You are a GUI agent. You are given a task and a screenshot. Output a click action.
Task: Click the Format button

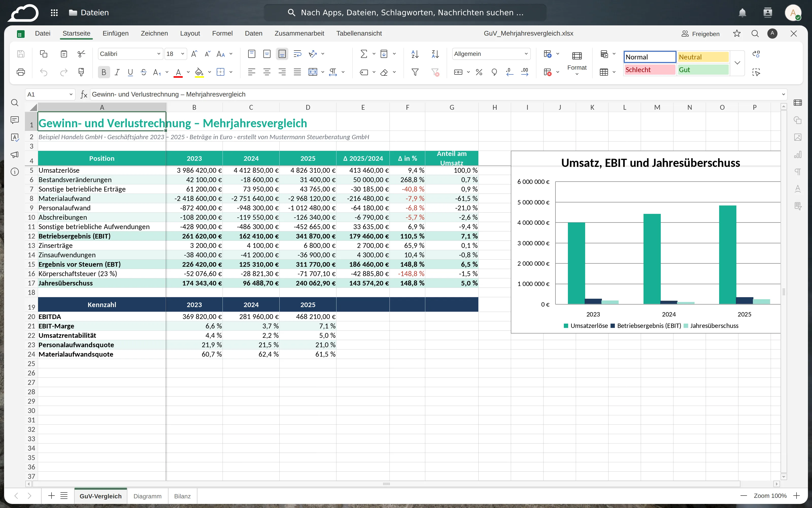click(577, 63)
